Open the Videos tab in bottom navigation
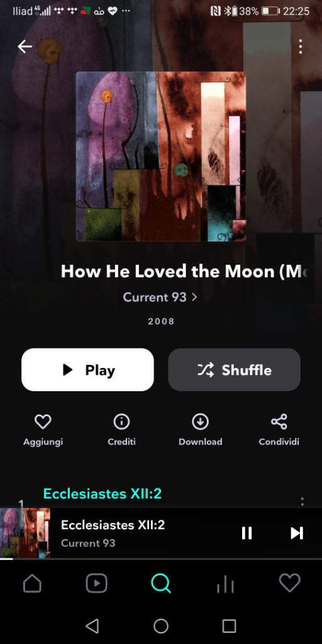This screenshot has width=322, height=644. (x=96, y=583)
